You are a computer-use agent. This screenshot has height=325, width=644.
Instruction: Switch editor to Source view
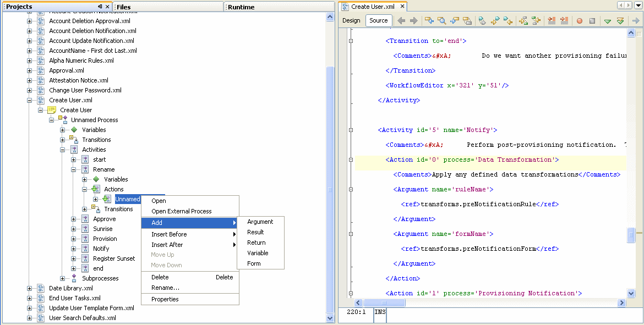pyautogui.click(x=378, y=20)
